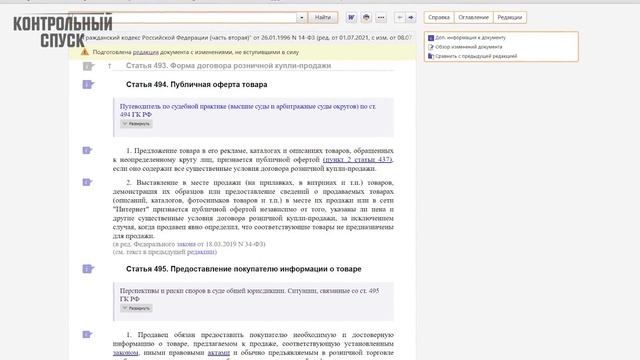640x360 pixels.
Task: Switch to the Справка tab
Action: (439, 18)
